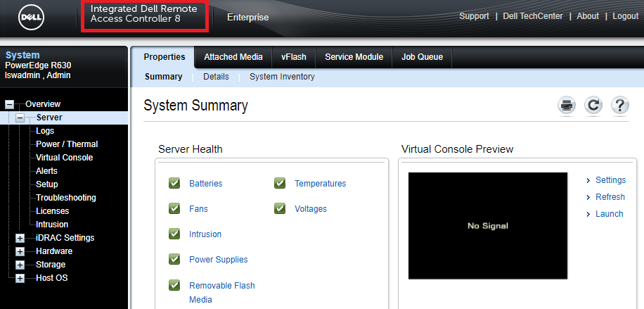Select Host OS in the navigation tree
This screenshot has width=644, height=309.
[52, 278]
